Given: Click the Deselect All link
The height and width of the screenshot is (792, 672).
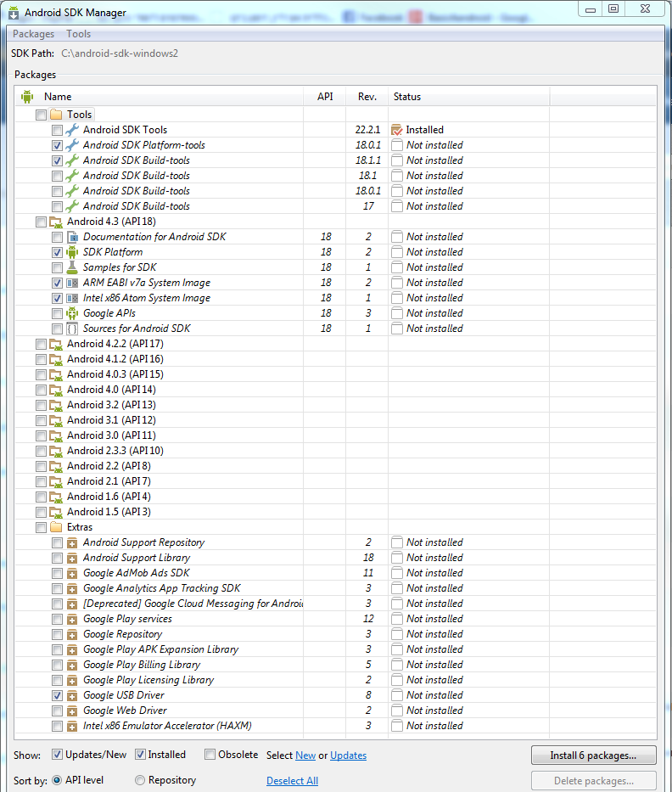Looking at the screenshot, I should [293, 781].
